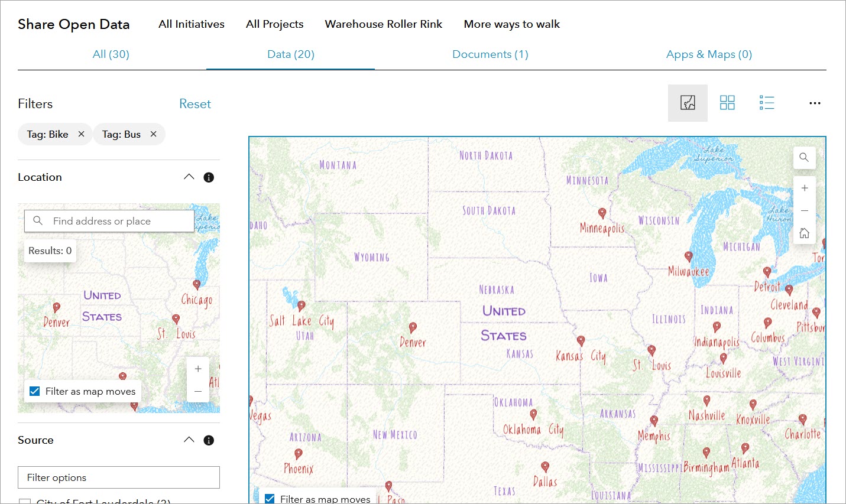Open the ellipsis options menu
Image resolution: width=846 pixels, height=504 pixels.
coord(815,103)
